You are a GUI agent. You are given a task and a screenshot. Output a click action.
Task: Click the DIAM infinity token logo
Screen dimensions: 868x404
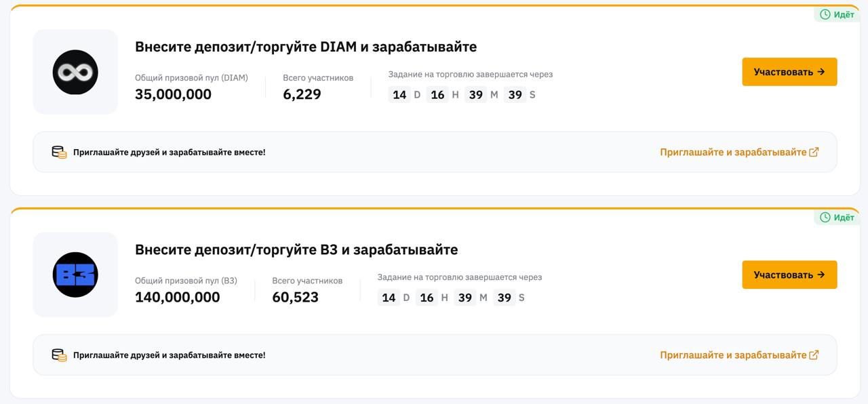(75, 72)
